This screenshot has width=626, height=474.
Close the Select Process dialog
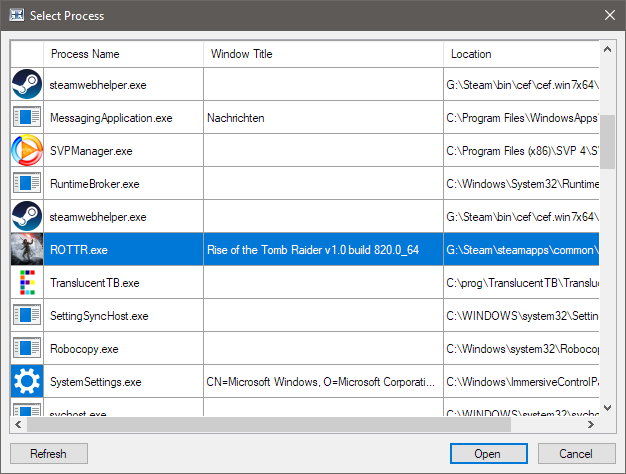pos(609,15)
